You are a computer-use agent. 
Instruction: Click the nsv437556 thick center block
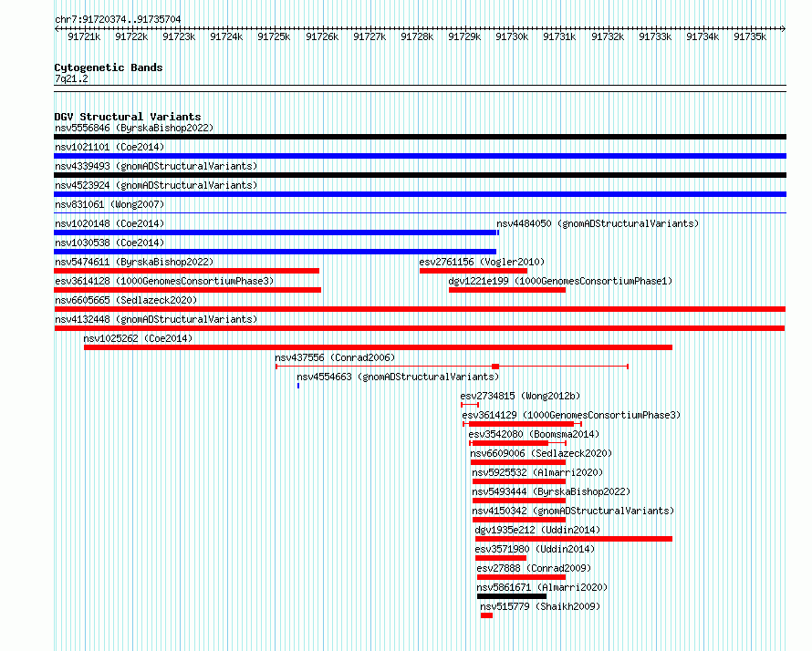(x=495, y=367)
